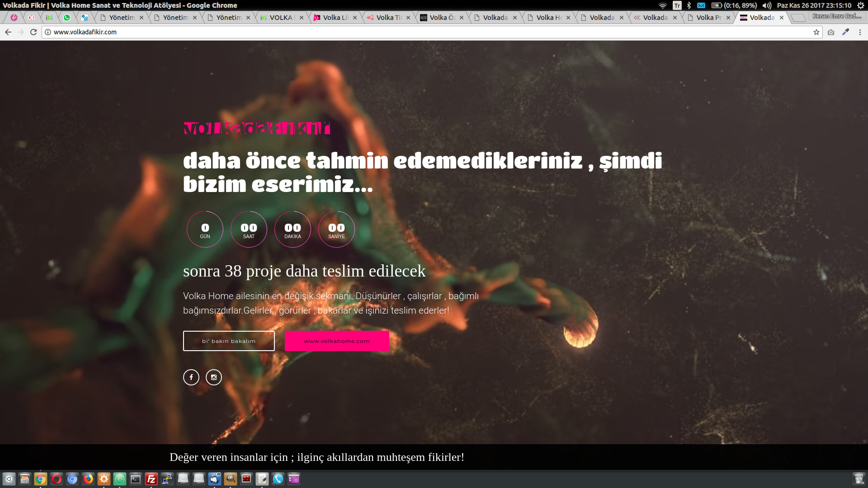Open the system power session menu
Image resolution: width=868 pixels, height=488 pixels.
click(861, 5)
